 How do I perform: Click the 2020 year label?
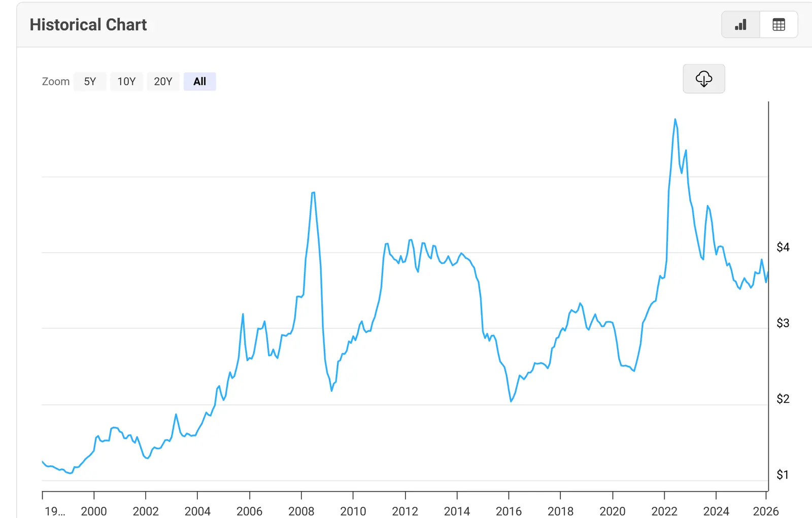pyautogui.click(x=613, y=511)
